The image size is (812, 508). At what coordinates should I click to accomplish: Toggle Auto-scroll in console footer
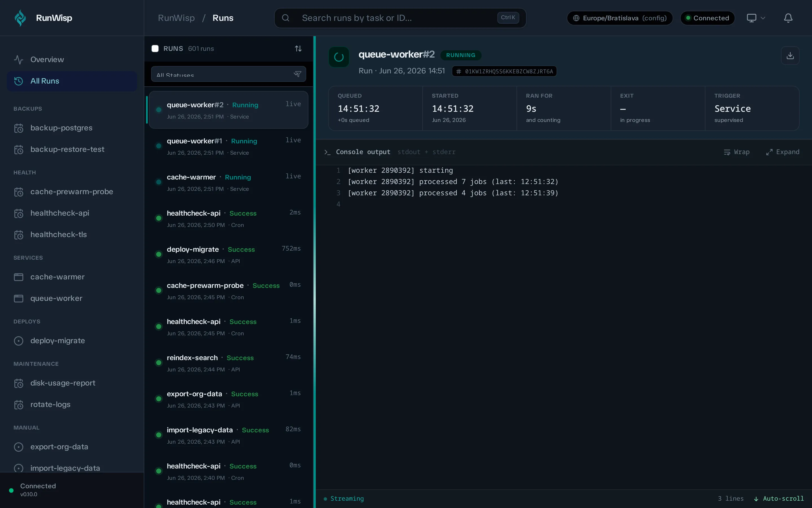779,499
